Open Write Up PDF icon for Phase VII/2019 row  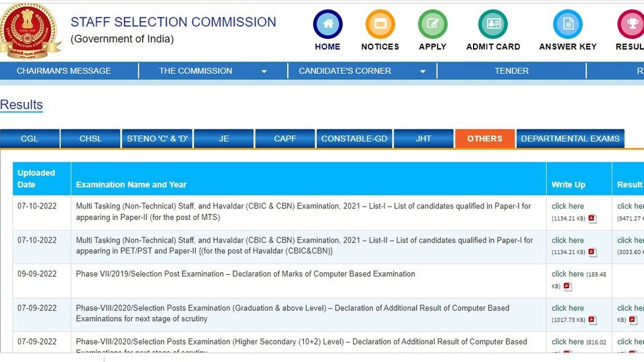pos(568,286)
